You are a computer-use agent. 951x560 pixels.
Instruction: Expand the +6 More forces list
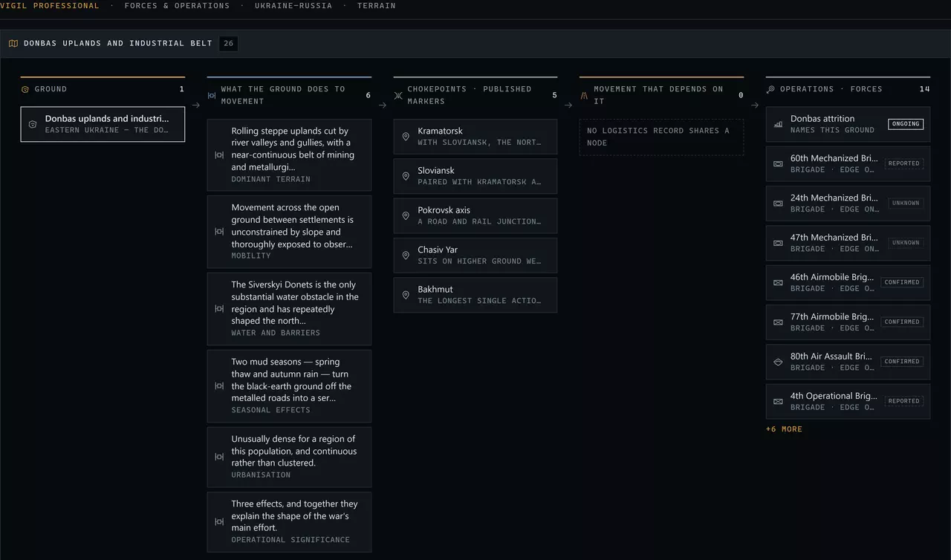tap(784, 429)
